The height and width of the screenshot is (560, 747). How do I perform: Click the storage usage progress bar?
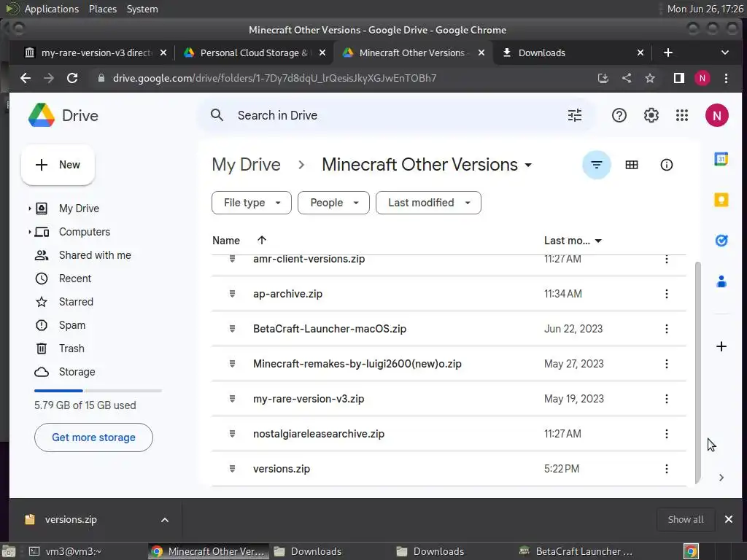click(x=98, y=391)
